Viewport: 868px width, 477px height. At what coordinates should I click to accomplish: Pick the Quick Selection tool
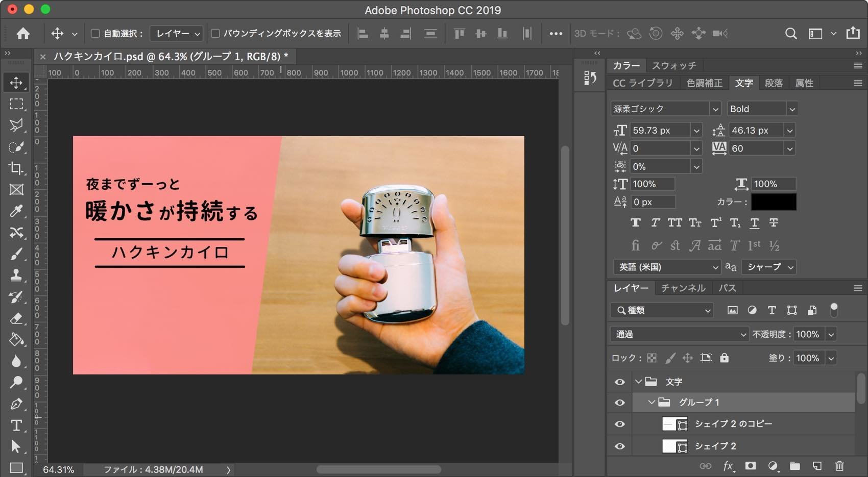[x=16, y=147]
